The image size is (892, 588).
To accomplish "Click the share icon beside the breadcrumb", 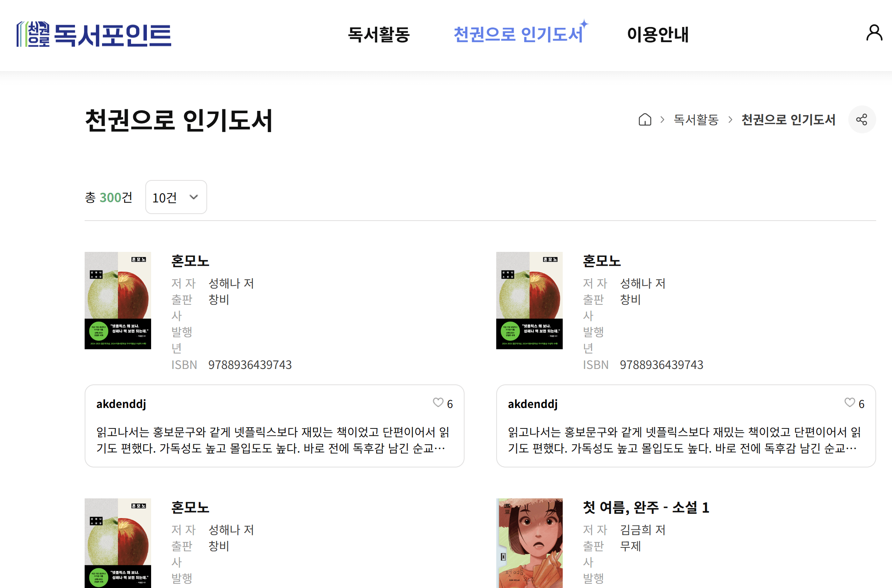I will point(862,120).
